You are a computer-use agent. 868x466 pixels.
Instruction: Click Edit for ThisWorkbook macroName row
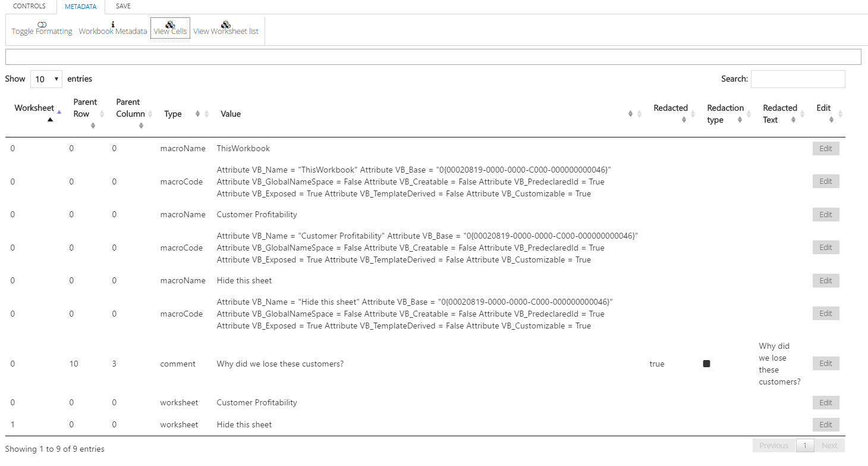(x=826, y=148)
